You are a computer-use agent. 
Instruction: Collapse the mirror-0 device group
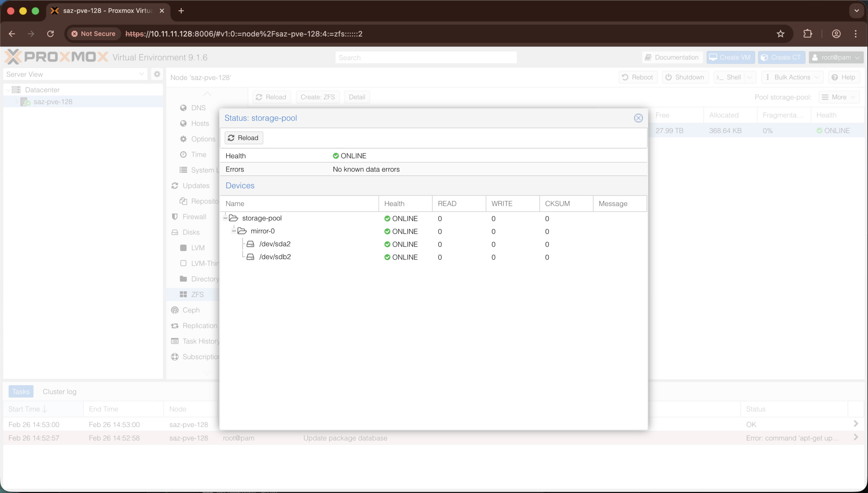pyautogui.click(x=234, y=231)
